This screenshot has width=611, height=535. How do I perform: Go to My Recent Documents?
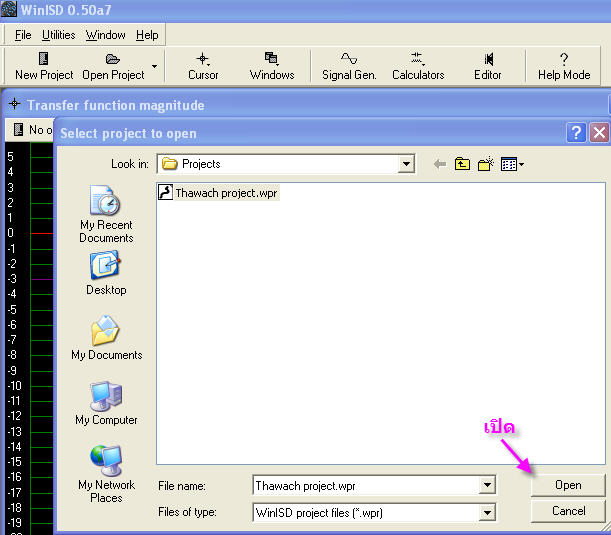(106, 214)
